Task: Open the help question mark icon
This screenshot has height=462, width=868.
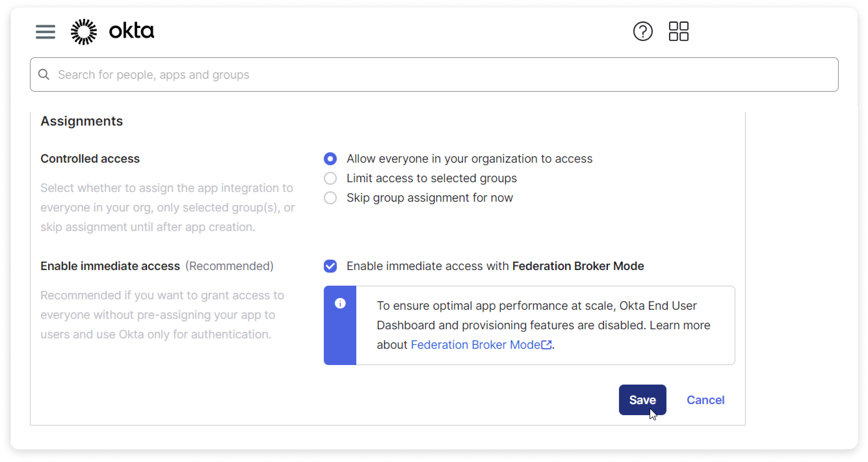Action: [643, 31]
